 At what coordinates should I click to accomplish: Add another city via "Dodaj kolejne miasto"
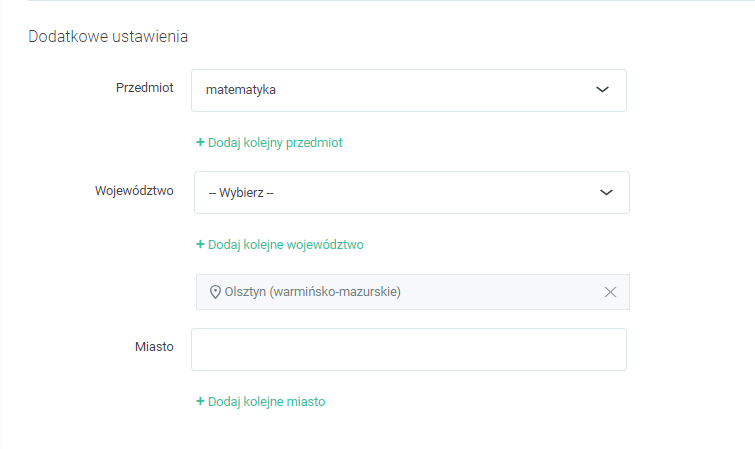coord(266,402)
